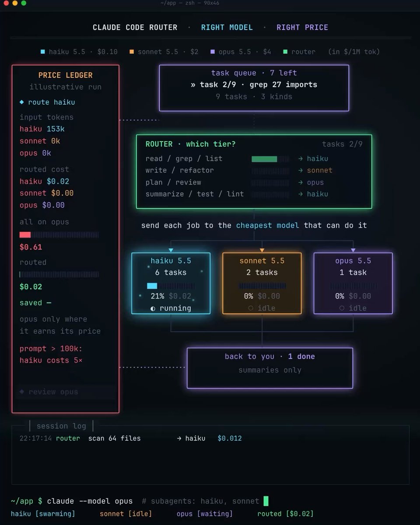This screenshot has height=525, width=420.
Task: Click the RIGHT MODEL header text
Action: 227,27
